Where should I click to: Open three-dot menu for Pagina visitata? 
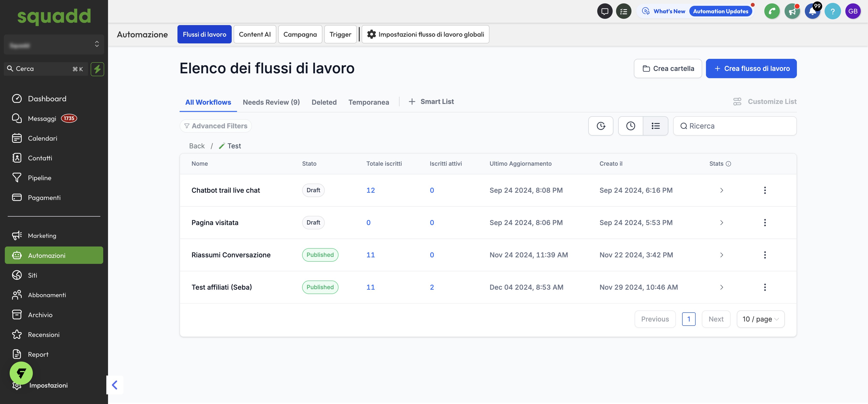tap(765, 223)
